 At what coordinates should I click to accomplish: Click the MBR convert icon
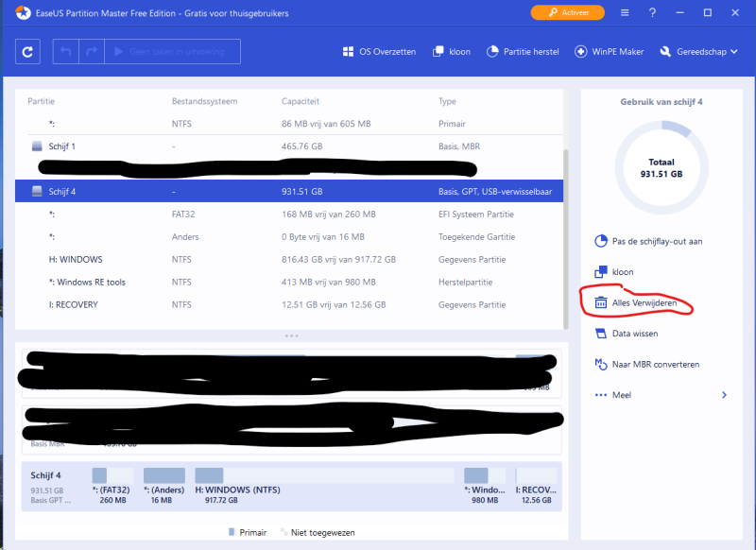tap(601, 365)
